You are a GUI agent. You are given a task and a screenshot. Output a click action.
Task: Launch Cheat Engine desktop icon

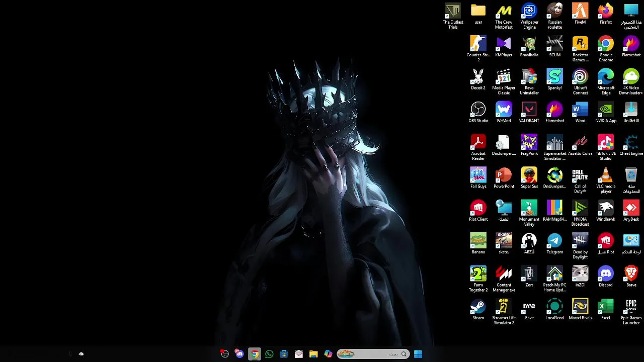631,145
